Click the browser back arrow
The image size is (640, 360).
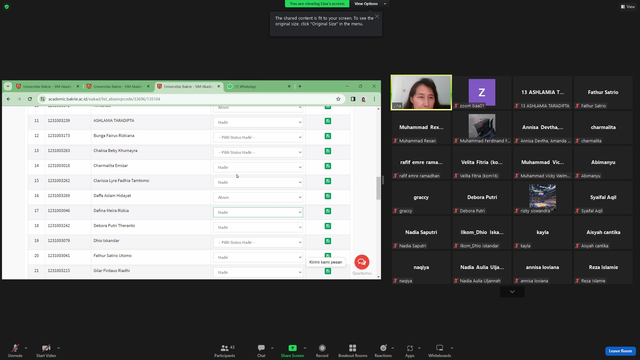click(9, 99)
